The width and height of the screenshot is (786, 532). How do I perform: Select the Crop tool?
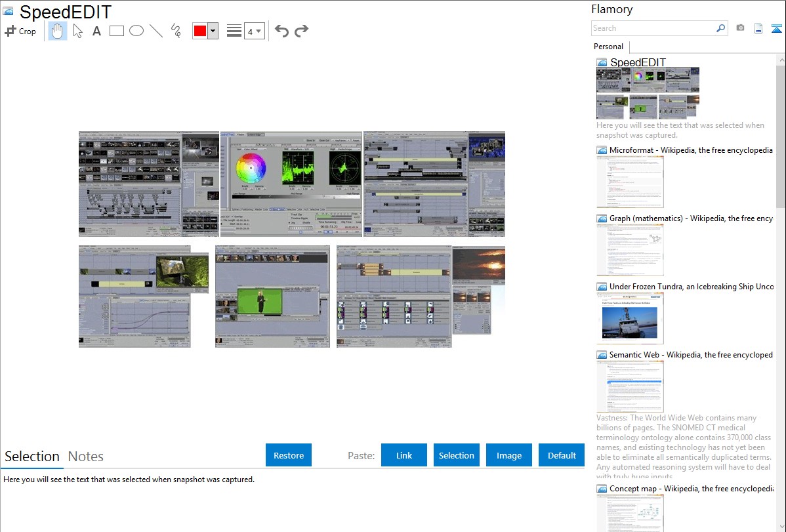click(x=20, y=31)
